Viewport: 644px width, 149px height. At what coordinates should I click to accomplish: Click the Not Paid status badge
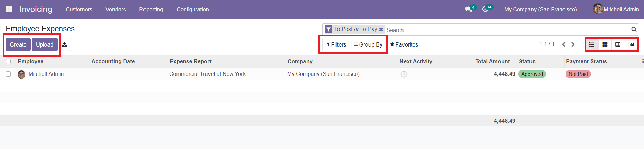click(x=578, y=74)
